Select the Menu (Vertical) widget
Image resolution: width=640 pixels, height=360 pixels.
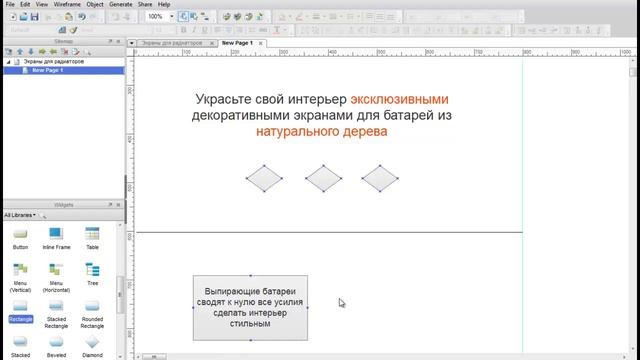[20, 278]
